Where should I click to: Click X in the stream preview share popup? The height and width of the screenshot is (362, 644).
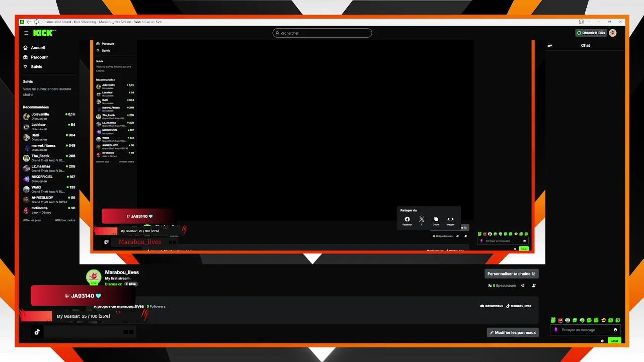tap(422, 221)
